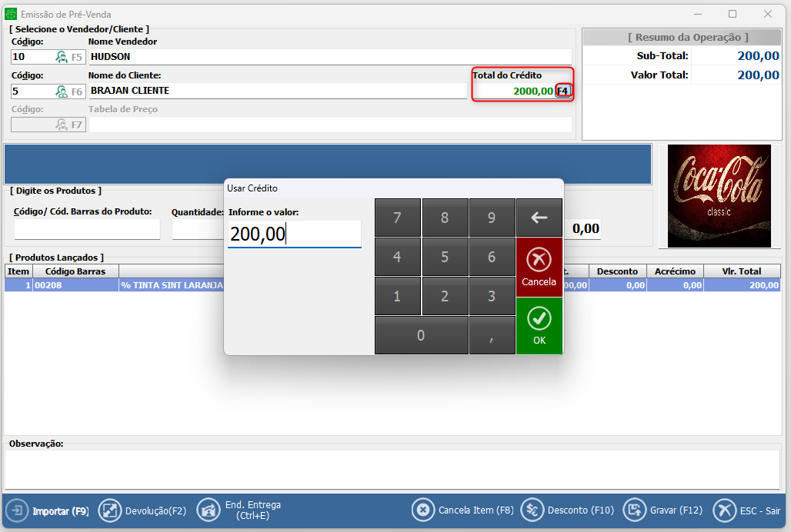791x532 pixels.
Task: Click the Informe o valor field
Action: [x=294, y=234]
